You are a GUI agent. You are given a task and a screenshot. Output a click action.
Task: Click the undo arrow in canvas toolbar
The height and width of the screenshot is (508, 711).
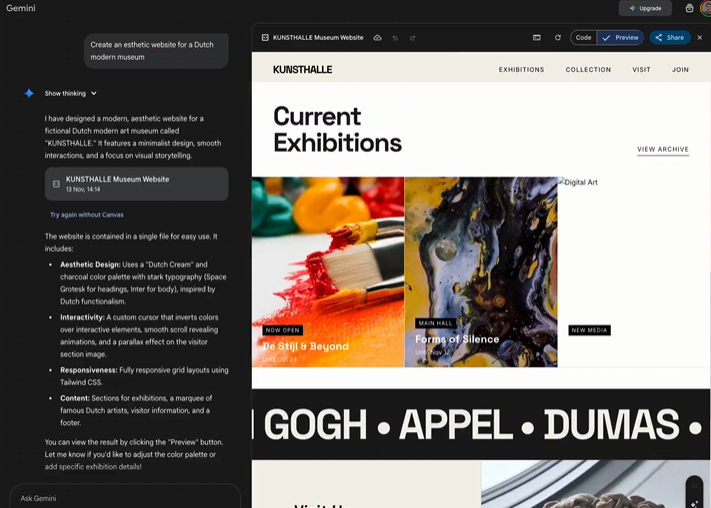click(x=395, y=37)
